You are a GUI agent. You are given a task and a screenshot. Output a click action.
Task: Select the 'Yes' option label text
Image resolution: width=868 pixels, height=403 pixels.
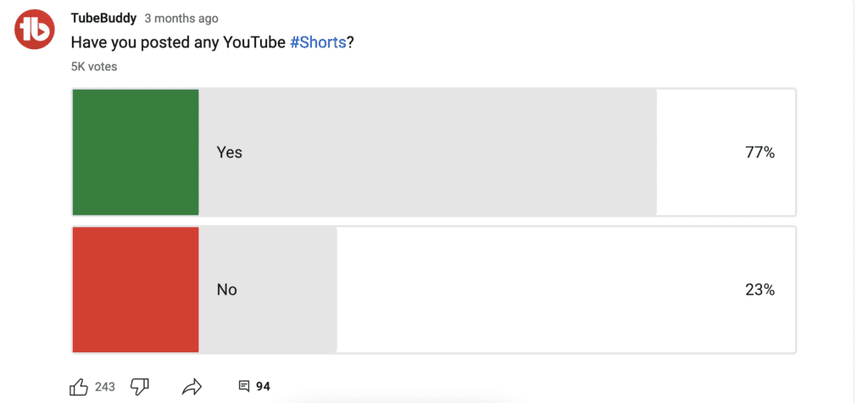coord(230,152)
